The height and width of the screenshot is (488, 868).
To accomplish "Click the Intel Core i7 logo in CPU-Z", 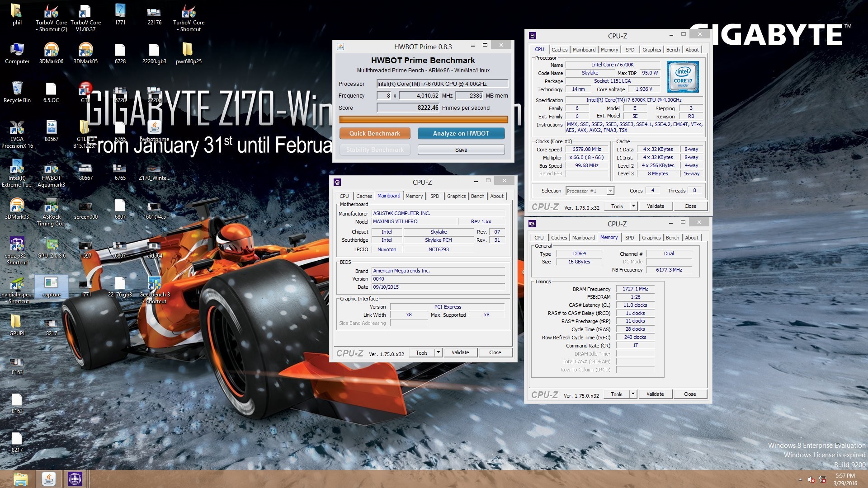I will [x=683, y=77].
